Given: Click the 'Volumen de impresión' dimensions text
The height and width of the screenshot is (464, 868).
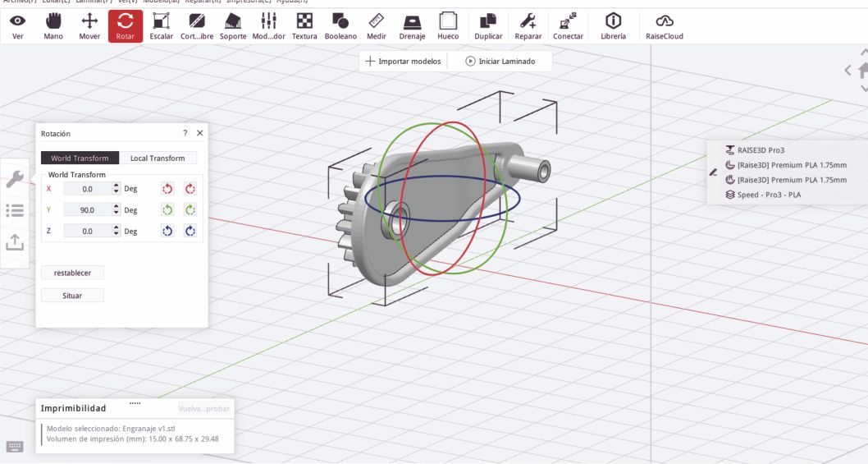Looking at the screenshot, I should tap(132, 439).
